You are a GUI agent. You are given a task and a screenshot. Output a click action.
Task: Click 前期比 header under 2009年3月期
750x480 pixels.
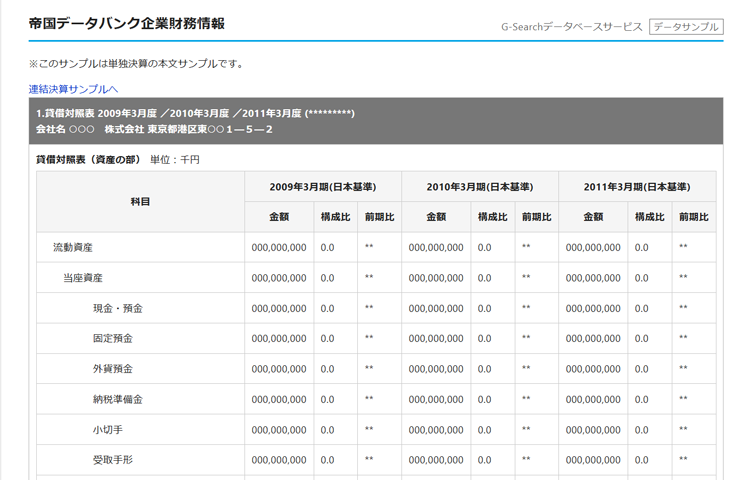(380, 217)
